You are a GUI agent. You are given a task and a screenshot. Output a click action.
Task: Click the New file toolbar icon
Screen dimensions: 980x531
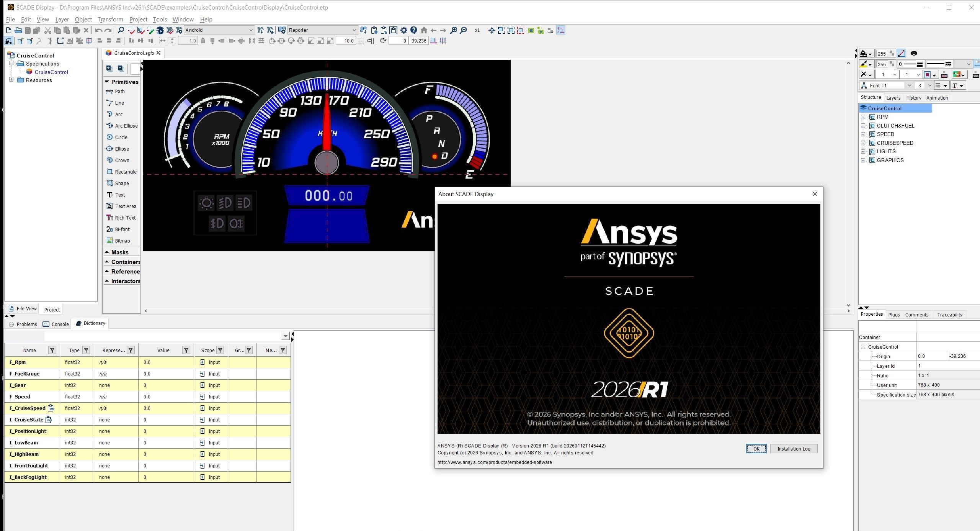tap(8, 30)
